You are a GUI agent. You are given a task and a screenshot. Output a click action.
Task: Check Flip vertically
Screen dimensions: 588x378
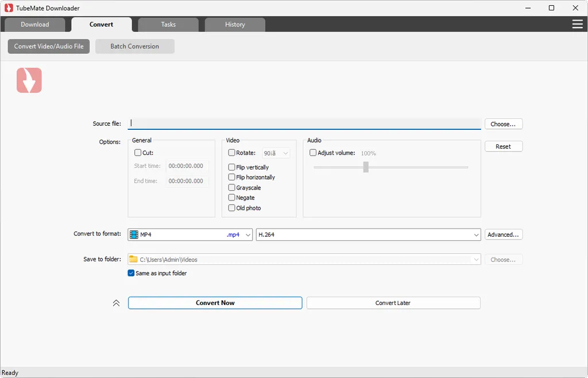click(x=231, y=167)
